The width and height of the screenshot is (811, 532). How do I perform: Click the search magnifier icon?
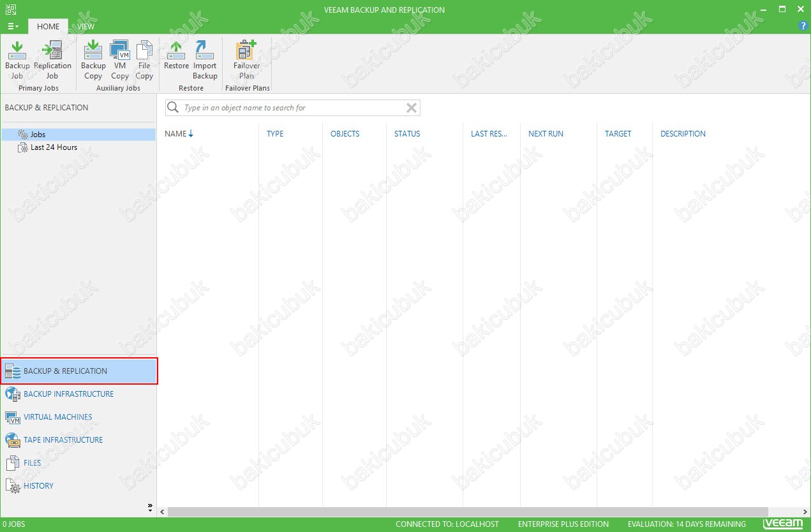(x=172, y=108)
